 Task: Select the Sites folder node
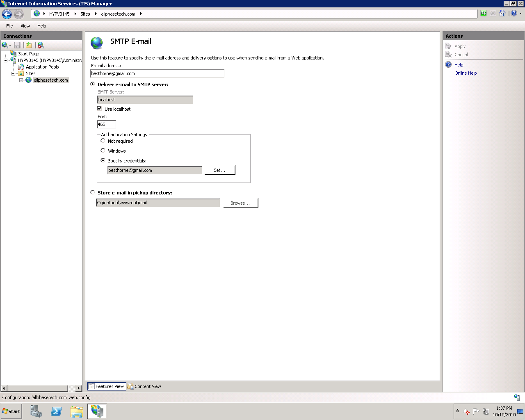[x=31, y=73]
